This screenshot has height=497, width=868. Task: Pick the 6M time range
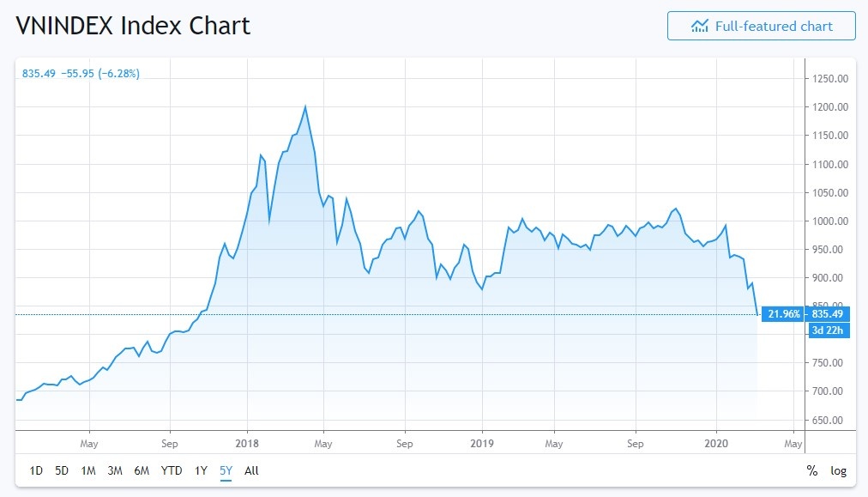pyautogui.click(x=142, y=470)
